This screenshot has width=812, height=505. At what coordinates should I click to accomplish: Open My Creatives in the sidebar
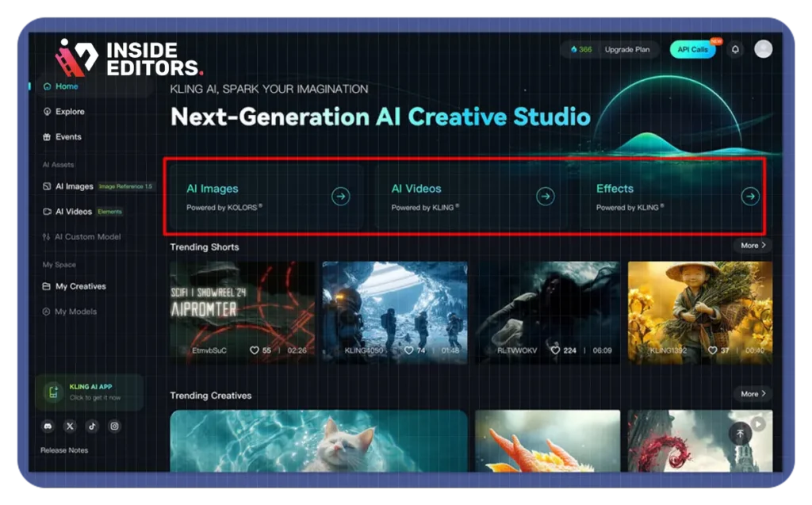[79, 286]
